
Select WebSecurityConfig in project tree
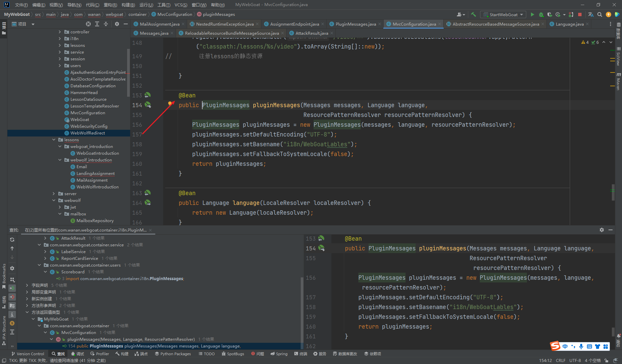pyautogui.click(x=89, y=126)
